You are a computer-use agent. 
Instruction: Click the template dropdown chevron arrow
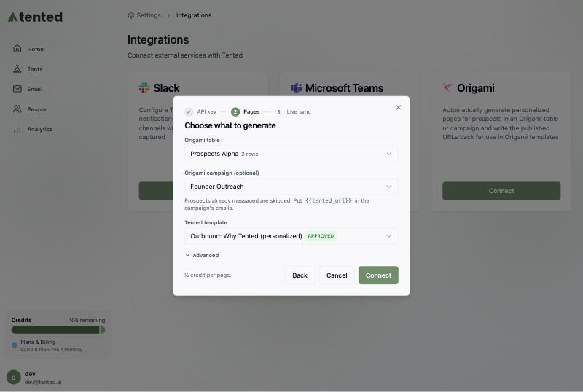tap(388, 236)
